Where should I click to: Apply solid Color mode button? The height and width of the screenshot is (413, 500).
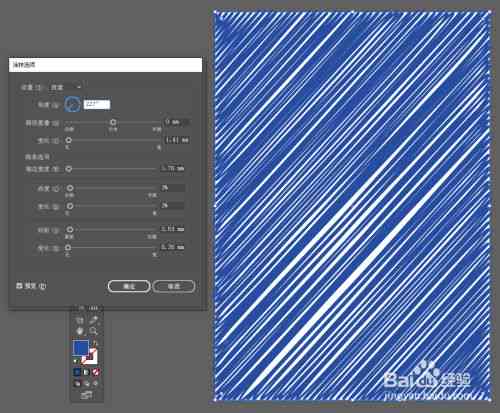77,372
